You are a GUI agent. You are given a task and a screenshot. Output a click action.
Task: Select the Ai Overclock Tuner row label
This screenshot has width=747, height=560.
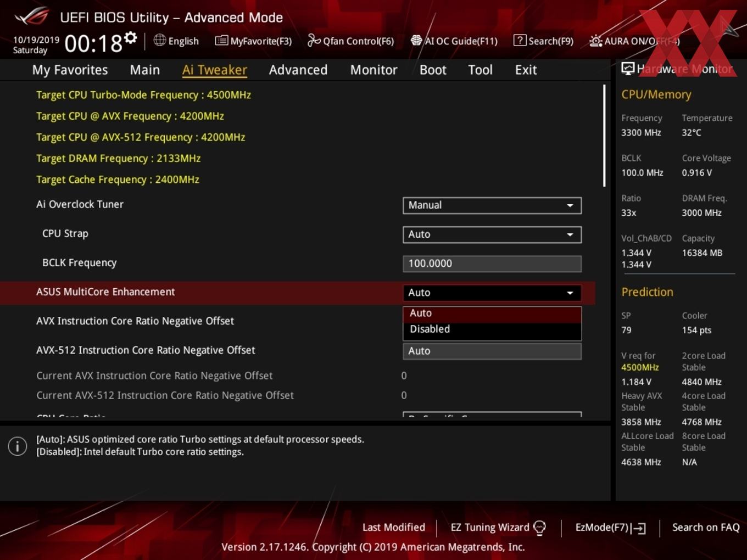point(80,204)
